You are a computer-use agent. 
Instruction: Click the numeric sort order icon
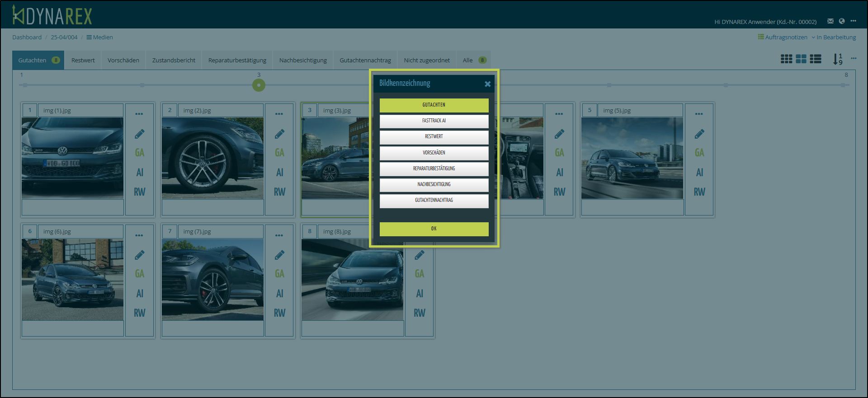[837, 59]
